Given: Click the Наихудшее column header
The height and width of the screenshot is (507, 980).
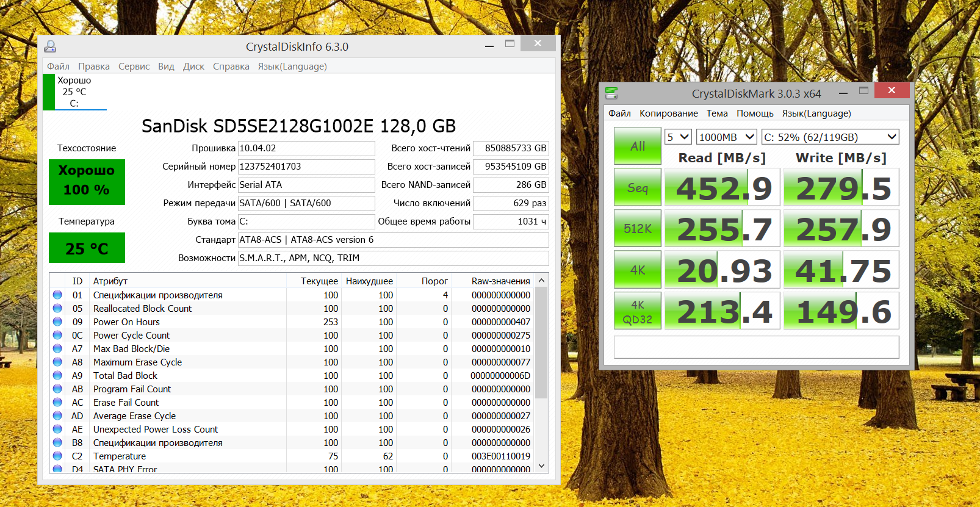Looking at the screenshot, I should pos(369,281).
